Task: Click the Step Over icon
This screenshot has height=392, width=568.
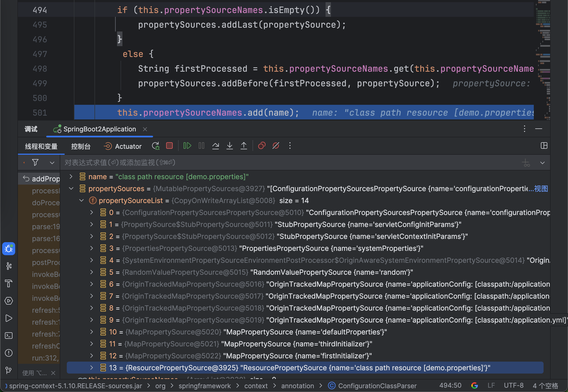Action: 216,146
